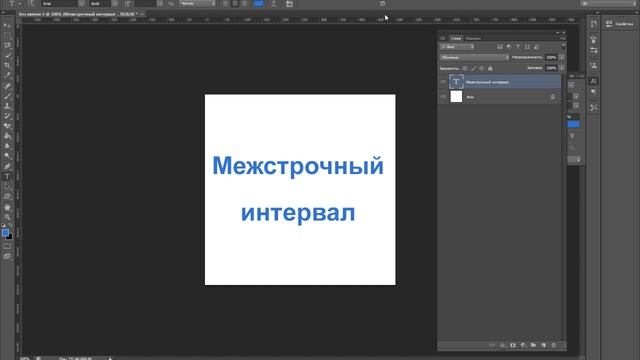Select the History Brush tool

[x=7, y=116]
